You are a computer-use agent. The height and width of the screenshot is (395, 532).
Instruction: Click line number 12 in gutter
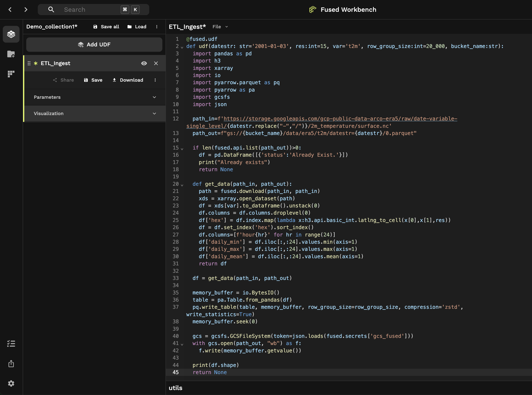(x=176, y=119)
